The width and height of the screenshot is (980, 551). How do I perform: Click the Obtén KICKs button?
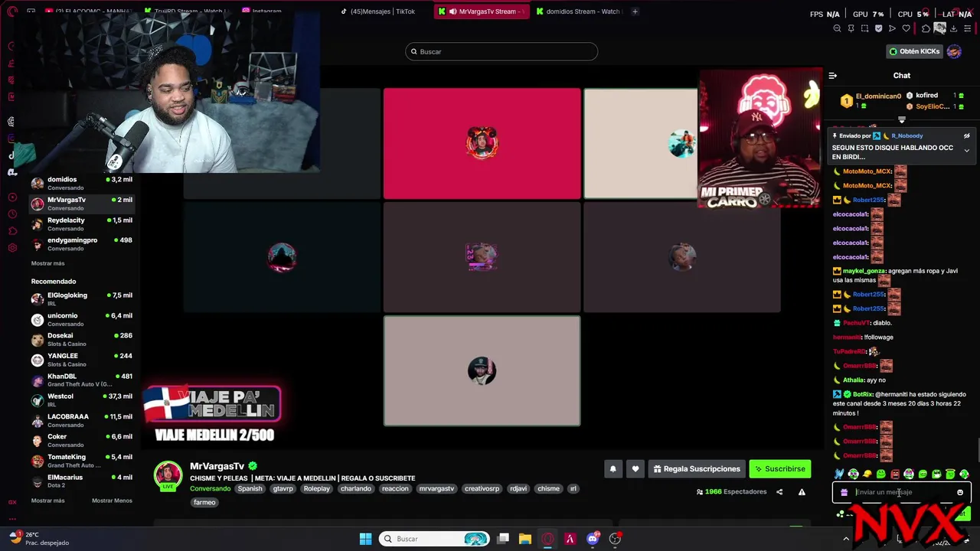[914, 51]
